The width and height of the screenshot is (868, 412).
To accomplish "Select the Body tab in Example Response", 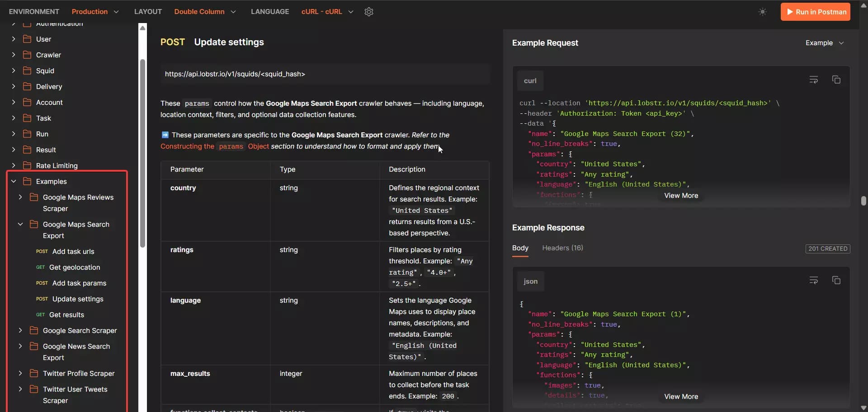I will point(520,248).
